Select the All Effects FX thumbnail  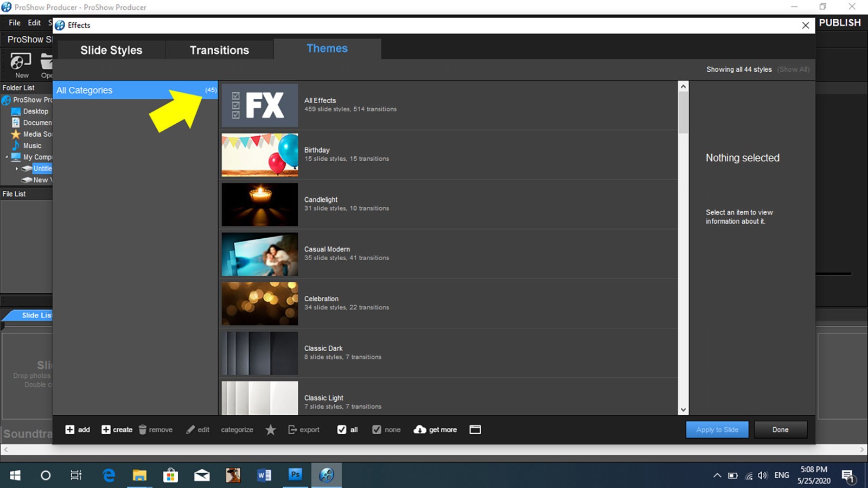(260, 105)
